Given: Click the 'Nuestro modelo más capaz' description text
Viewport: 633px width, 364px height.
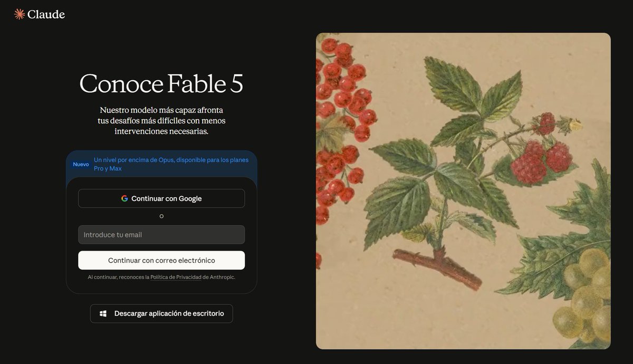Looking at the screenshot, I should pyautogui.click(x=161, y=120).
